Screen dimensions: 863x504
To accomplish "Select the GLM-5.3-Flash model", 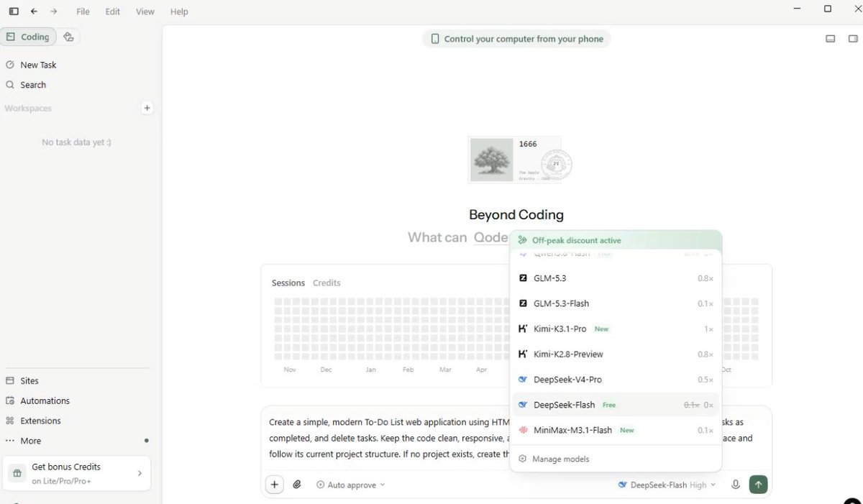I will 616,303.
